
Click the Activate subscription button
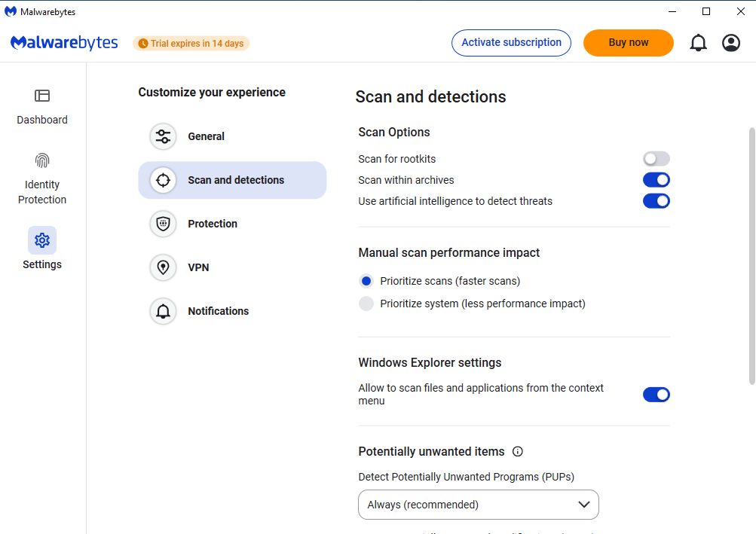point(511,43)
